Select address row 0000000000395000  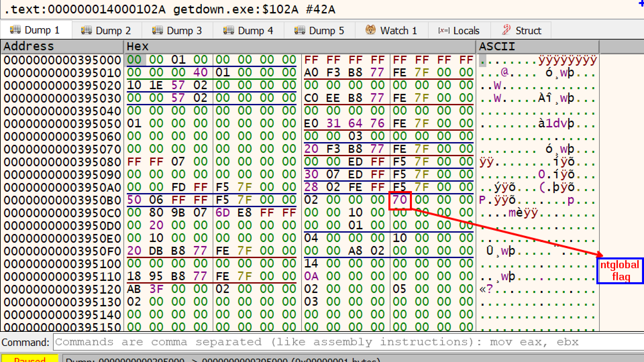[x=62, y=60]
